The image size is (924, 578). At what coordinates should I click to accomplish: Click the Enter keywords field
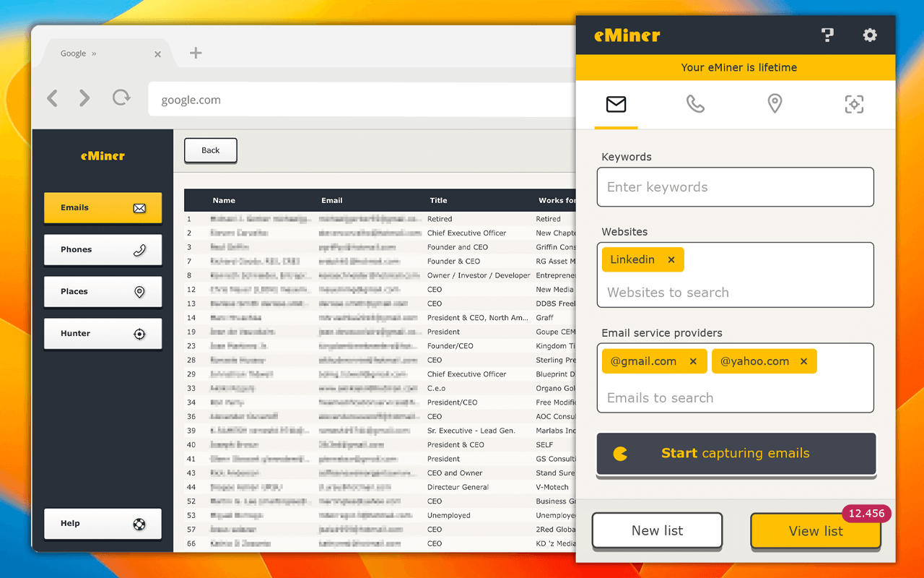[x=735, y=187]
